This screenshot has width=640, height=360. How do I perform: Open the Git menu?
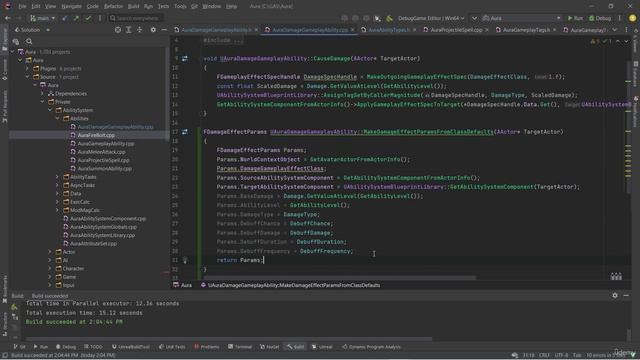pos(194,6)
